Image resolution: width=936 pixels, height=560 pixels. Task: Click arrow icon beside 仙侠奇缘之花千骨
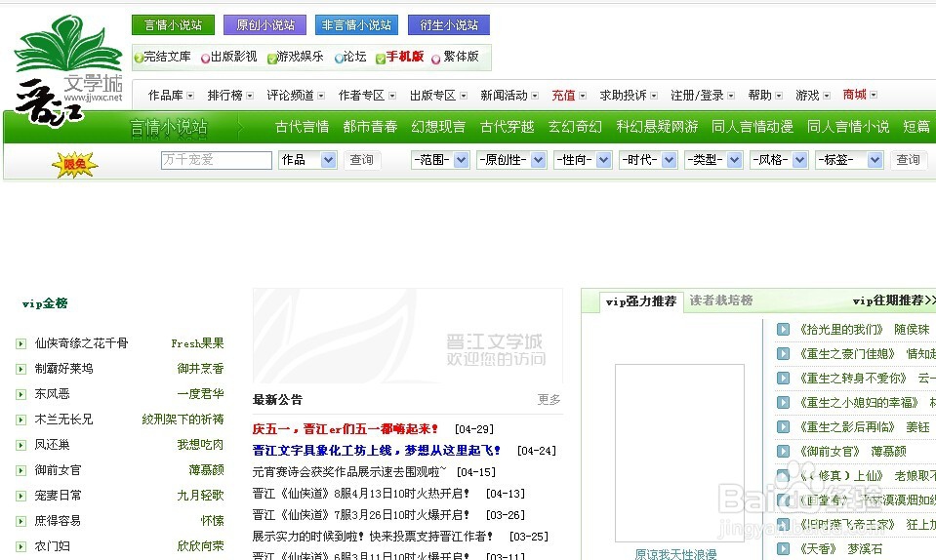[x=20, y=343]
